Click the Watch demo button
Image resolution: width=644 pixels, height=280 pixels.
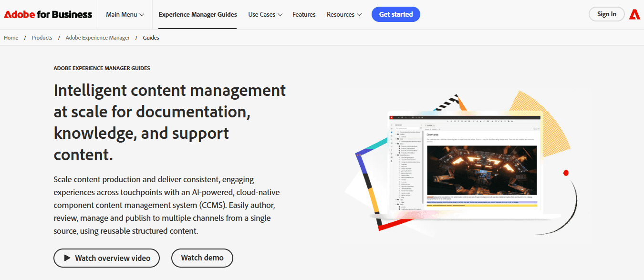[202, 258]
